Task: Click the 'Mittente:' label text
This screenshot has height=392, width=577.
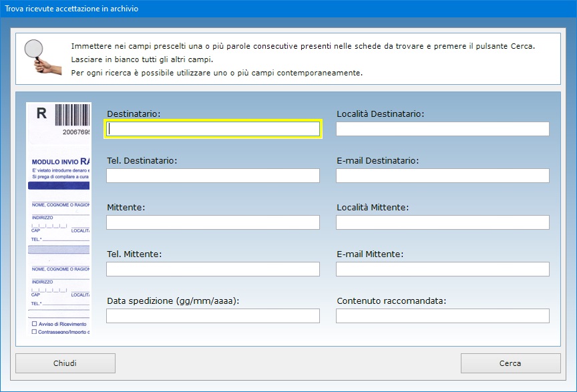Action: (126, 207)
